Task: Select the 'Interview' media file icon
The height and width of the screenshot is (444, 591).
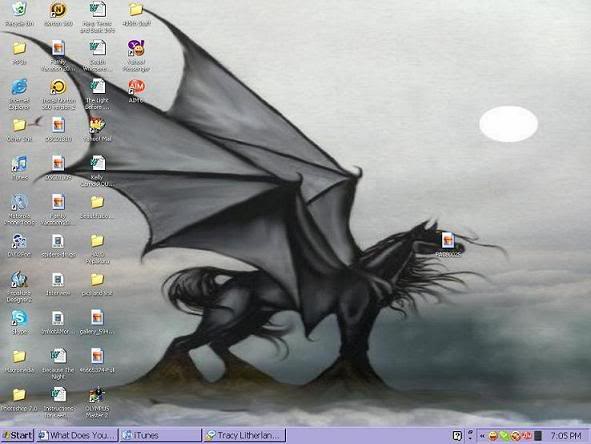Action: [58, 284]
